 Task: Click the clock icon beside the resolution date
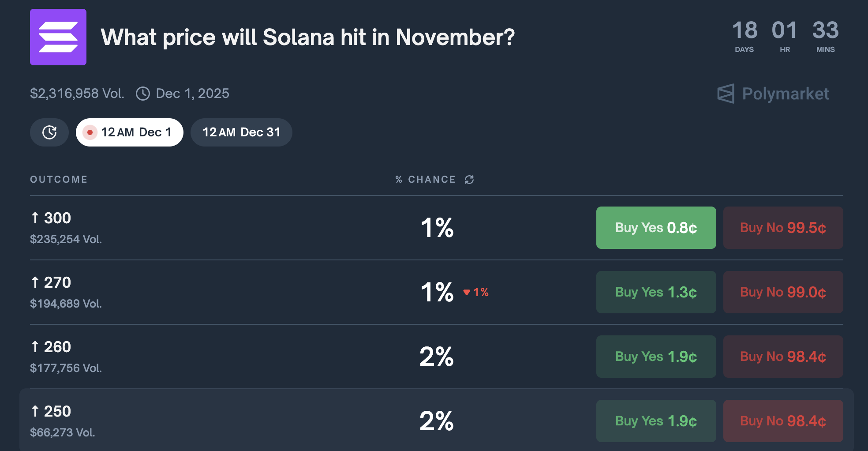pos(142,94)
